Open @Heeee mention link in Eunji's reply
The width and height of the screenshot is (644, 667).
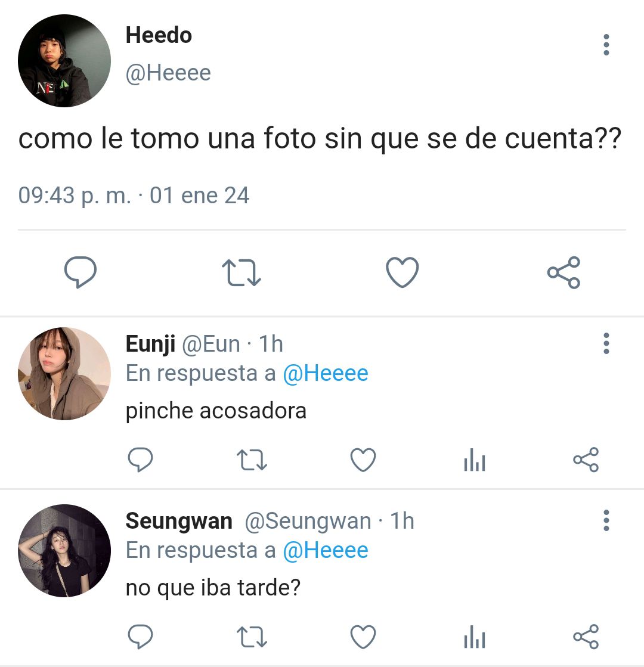tap(326, 374)
